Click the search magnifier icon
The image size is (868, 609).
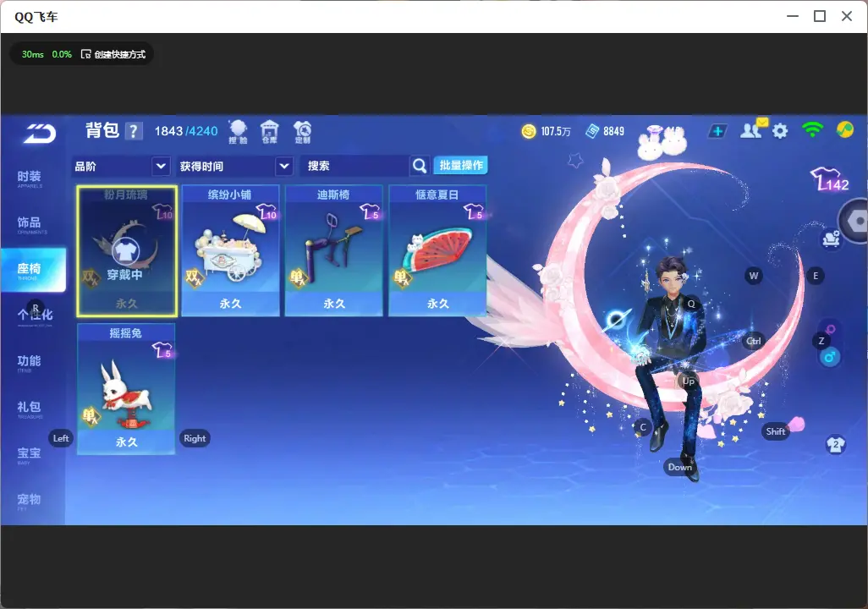[x=420, y=166]
